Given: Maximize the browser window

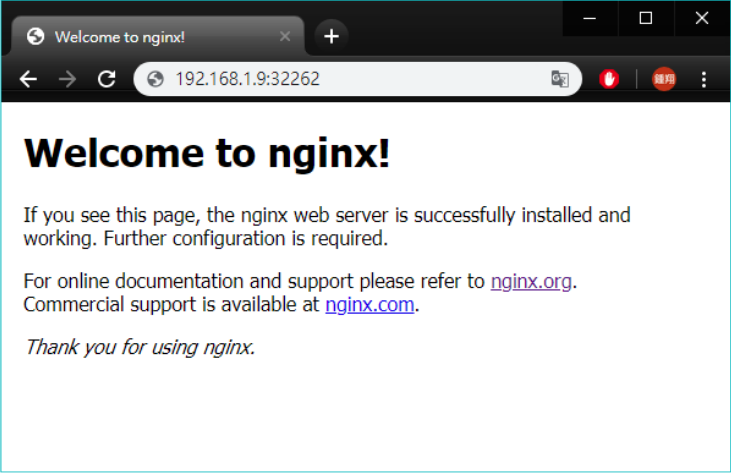Looking at the screenshot, I should 646,18.
